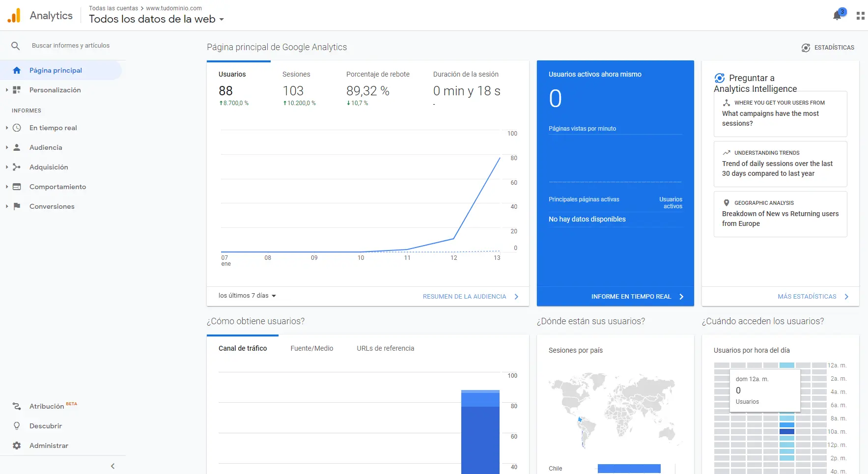Open the notifications bell icon
The height and width of the screenshot is (474, 868).
coord(837,16)
